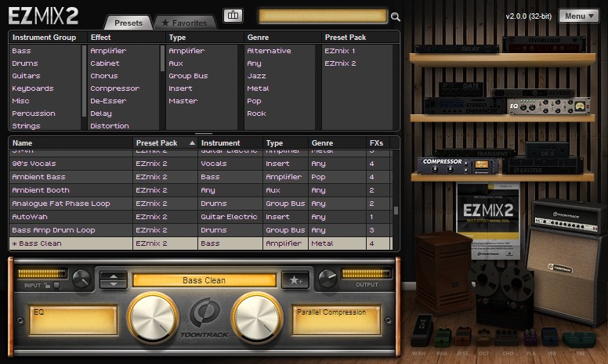Open the Menu dropdown

(x=578, y=16)
